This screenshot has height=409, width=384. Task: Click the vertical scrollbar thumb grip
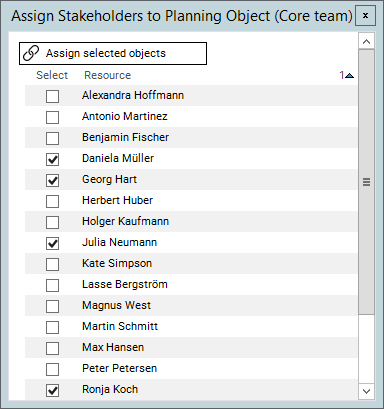click(366, 182)
